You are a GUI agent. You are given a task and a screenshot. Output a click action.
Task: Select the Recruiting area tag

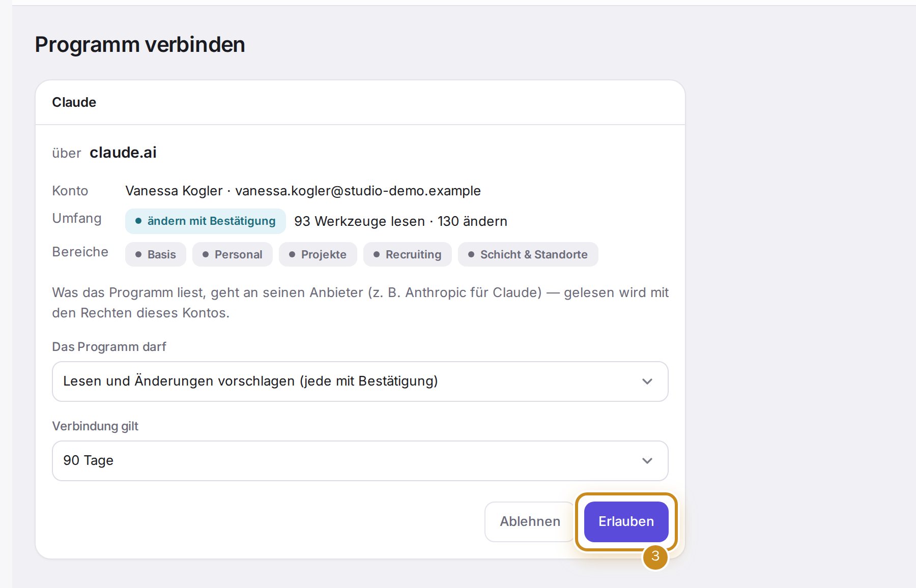pos(408,254)
